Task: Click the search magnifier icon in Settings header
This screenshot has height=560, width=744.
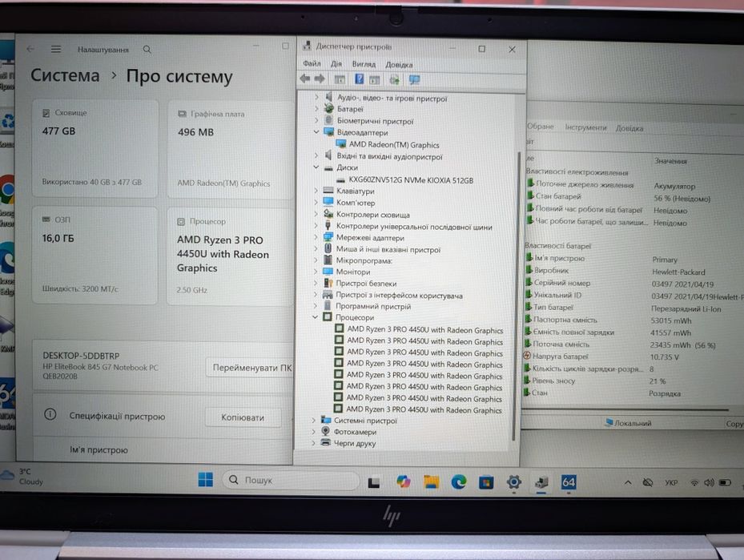Action: coord(147,50)
